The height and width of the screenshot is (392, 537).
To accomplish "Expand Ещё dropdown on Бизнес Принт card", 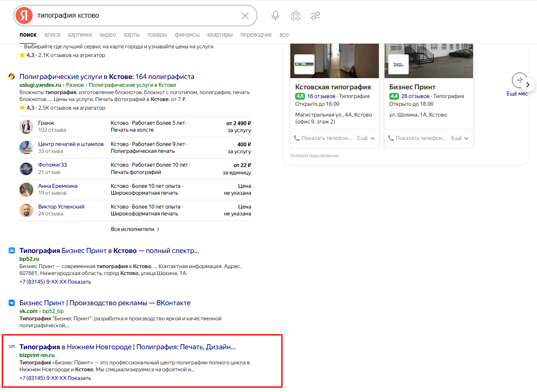I will pos(460,138).
